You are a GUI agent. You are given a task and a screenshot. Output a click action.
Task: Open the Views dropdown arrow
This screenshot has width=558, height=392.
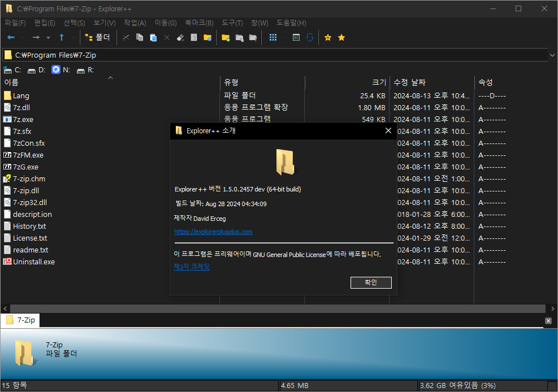285,38
